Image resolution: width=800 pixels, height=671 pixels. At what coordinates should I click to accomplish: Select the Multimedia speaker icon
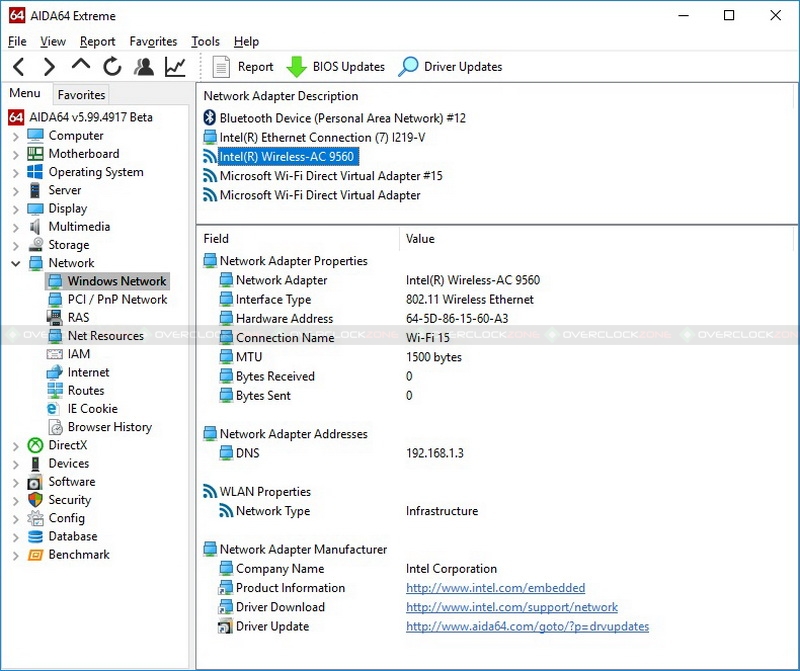(35, 227)
